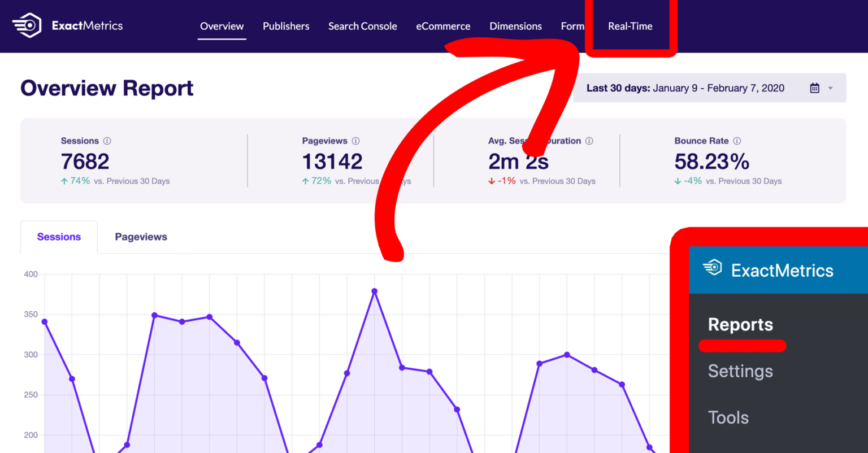The height and width of the screenshot is (453, 868).
Task: Switch to the Pageviews chart tab
Action: pyautogui.click(x=141, y=237)
